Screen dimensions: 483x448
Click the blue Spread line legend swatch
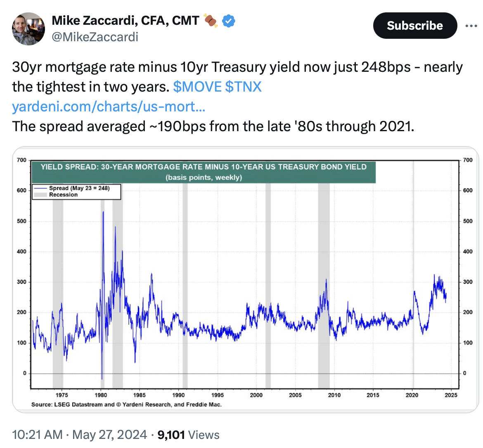40,188
